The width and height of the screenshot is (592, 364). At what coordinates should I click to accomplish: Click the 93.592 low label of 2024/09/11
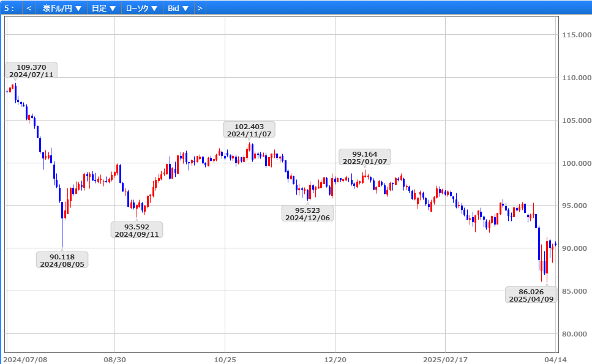tap(137, 230)
